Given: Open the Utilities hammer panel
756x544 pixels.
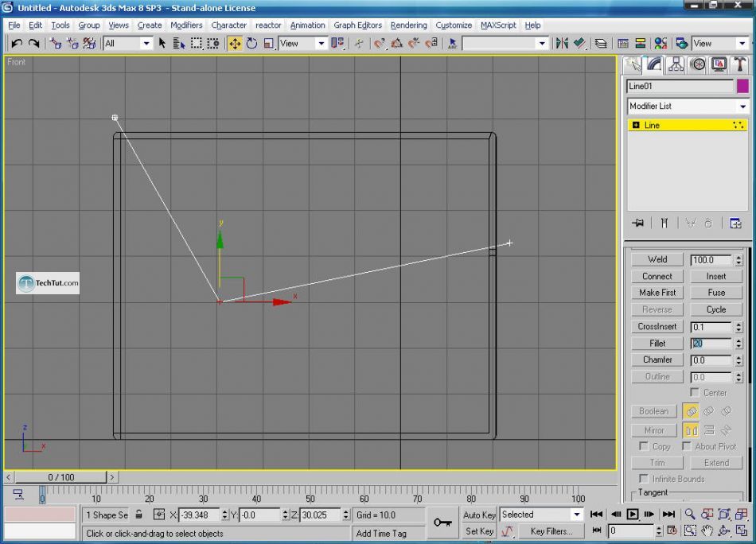Looking at the screenshot, I should tap(739, 65).
